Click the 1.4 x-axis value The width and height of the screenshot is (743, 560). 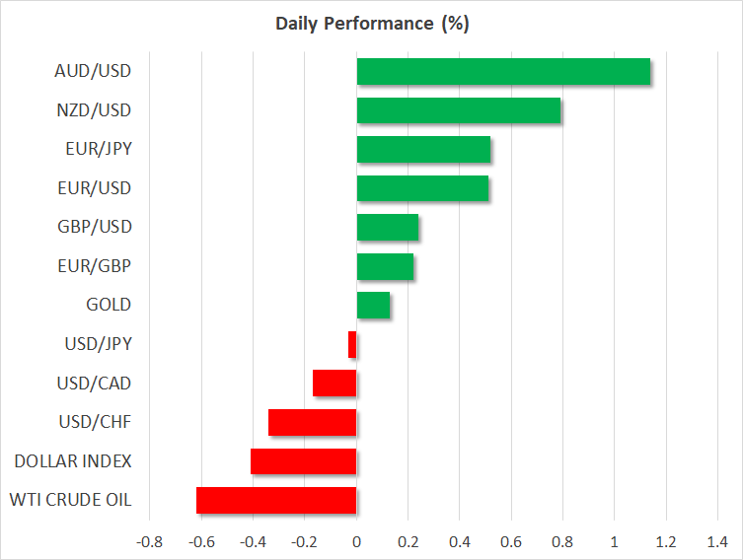[717, 541]
